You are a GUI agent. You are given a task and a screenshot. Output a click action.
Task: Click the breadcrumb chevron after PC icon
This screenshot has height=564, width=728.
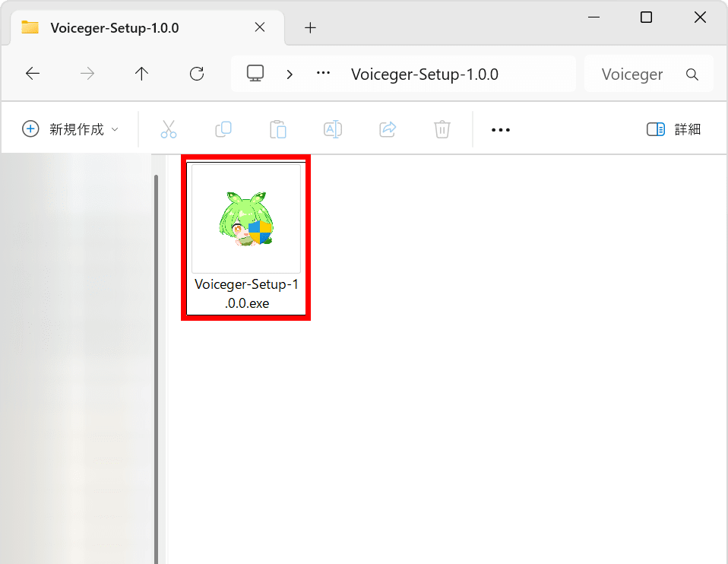290,74
